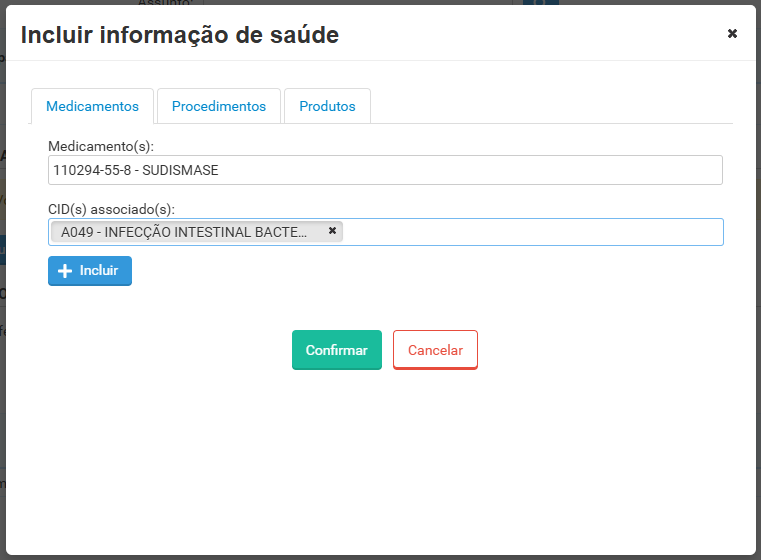761x560 pixels.
Task: Click the dialog title Incluir informação de saúde
Action: tap(180, 35)
